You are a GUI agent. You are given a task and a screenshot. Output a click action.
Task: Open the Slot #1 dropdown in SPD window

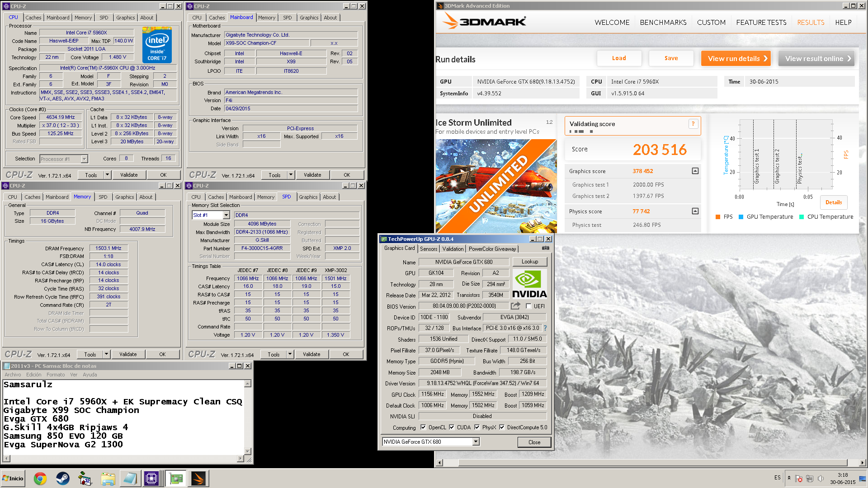226,215
